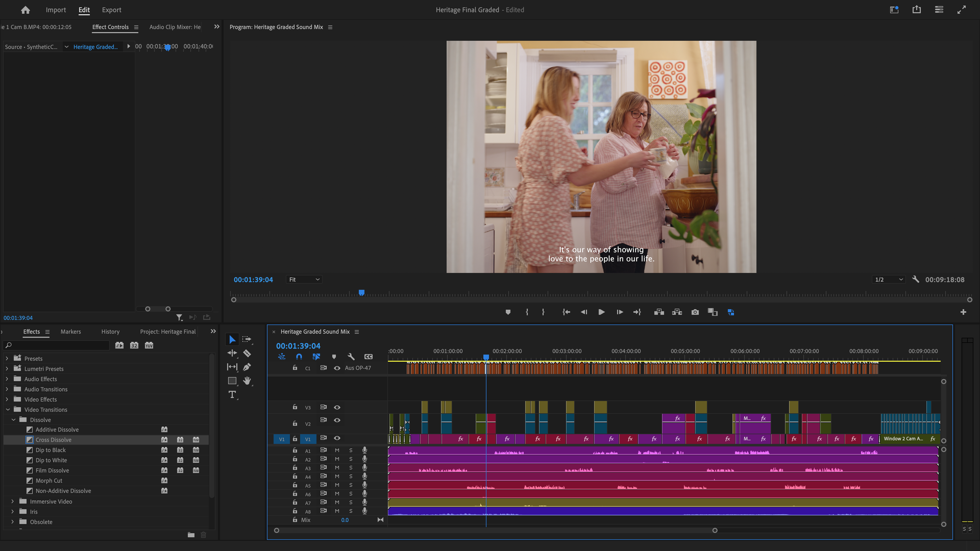Toggle timeline Snap magnet icon
980x551 pixels.
(x=299, y=357)
